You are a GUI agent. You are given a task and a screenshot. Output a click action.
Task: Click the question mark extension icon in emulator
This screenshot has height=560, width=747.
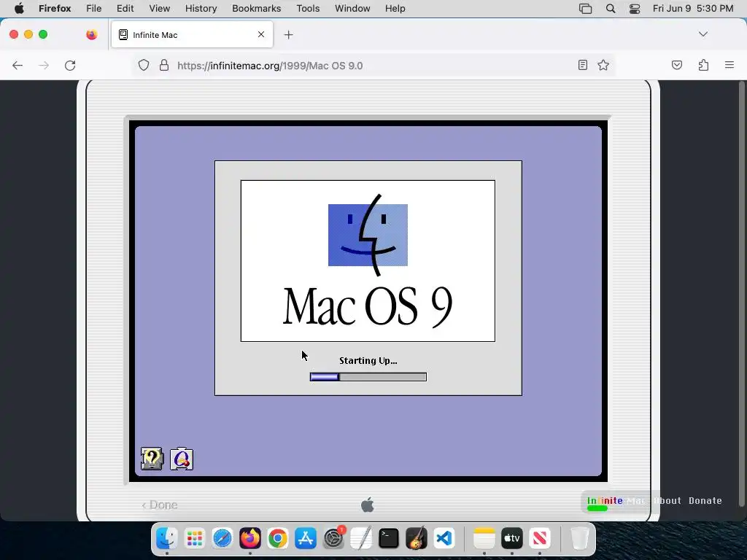pyautogui.click(x=152, y=459)
